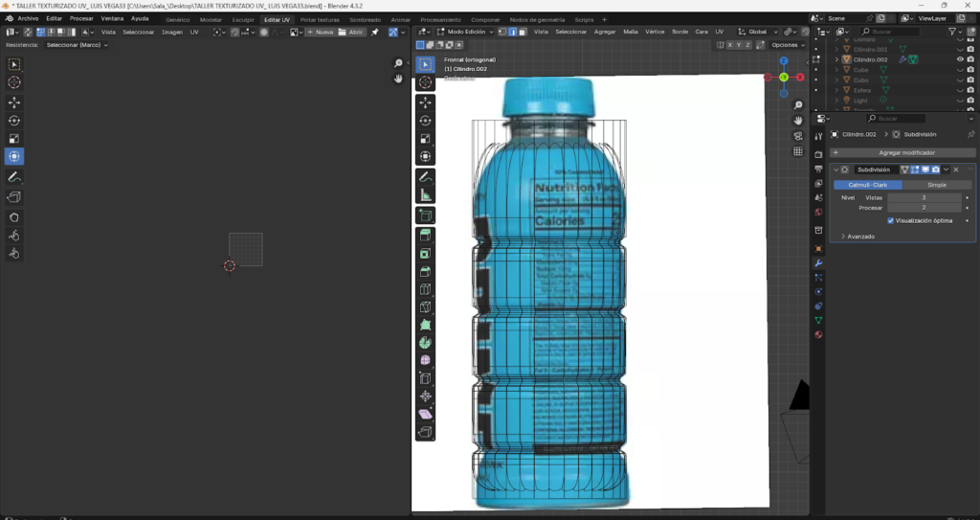The height and width of the screenshot is (520, 980).
Task: Open the Procesar menu
Action: click(81, 19)
